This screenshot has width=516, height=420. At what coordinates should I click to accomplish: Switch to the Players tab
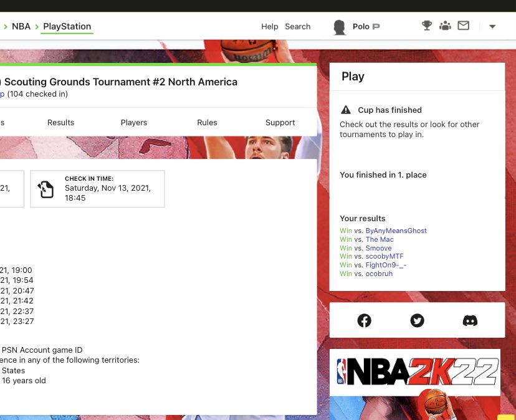pyautogui.click(x=134, y=122)
